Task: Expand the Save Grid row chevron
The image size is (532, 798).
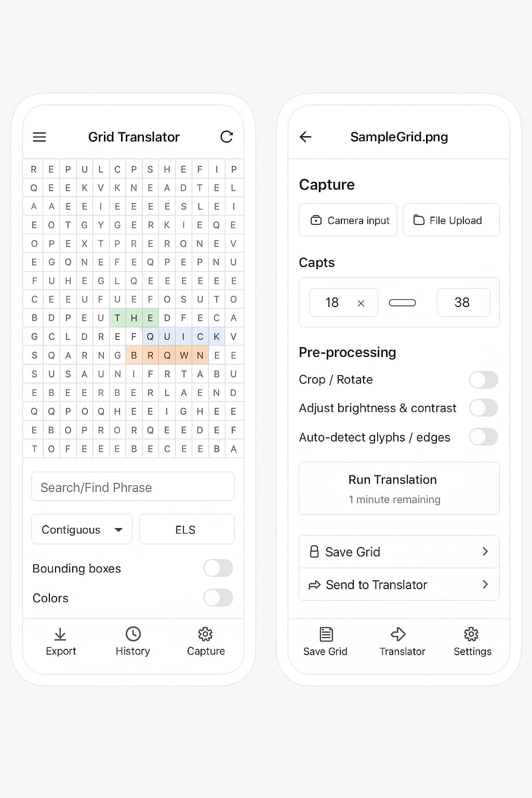Action: pyautogui.click(x=485, y=552)
